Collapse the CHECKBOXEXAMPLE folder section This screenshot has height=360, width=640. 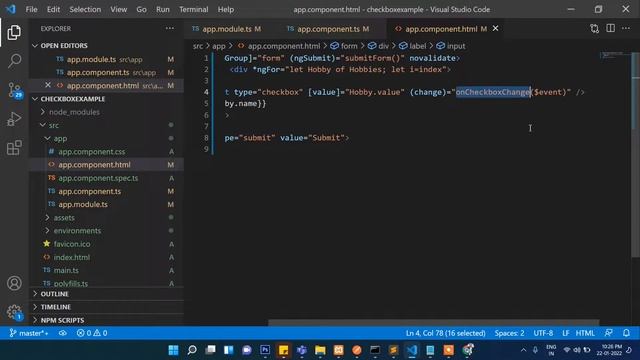tap(35, 99)
